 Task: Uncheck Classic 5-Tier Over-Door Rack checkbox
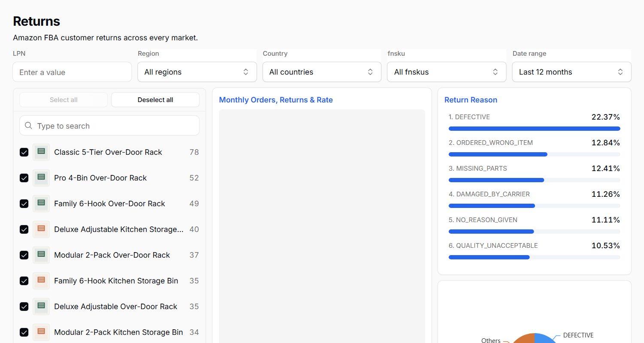point(24,152)
